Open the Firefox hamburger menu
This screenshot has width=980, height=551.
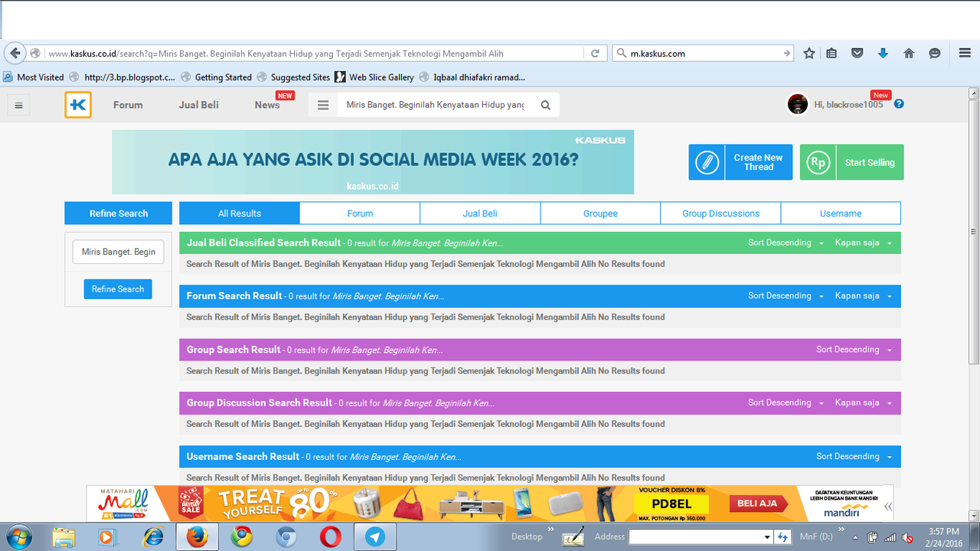point(965,54)
